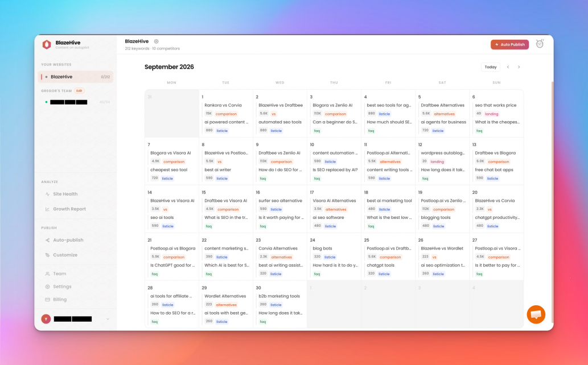Viewport: 588px width, 365px height.
Task: Open Customize page
Action: [x=65, y=255]
